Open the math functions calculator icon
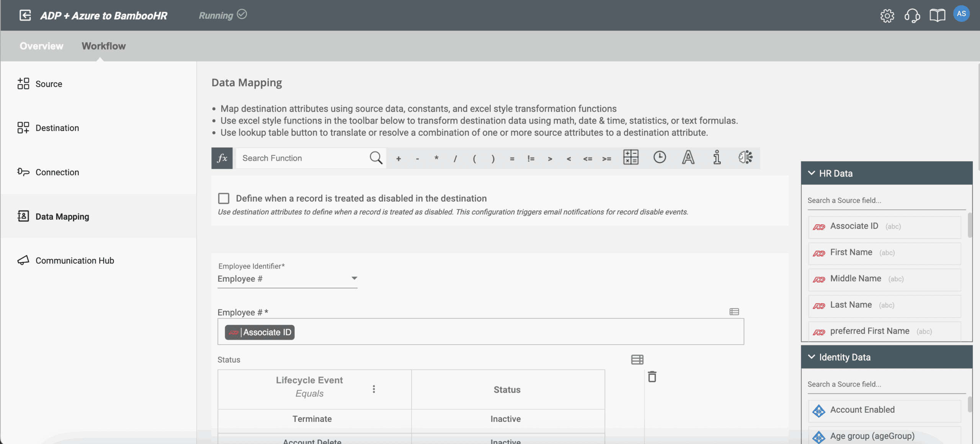980x444 pixels. pos(630,157)
